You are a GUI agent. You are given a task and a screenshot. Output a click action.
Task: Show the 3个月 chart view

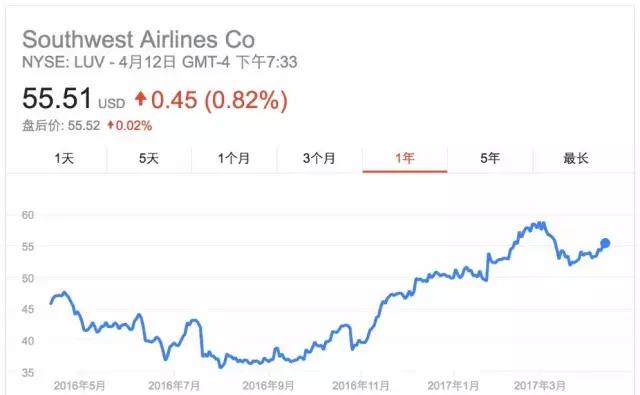point(319,158)
